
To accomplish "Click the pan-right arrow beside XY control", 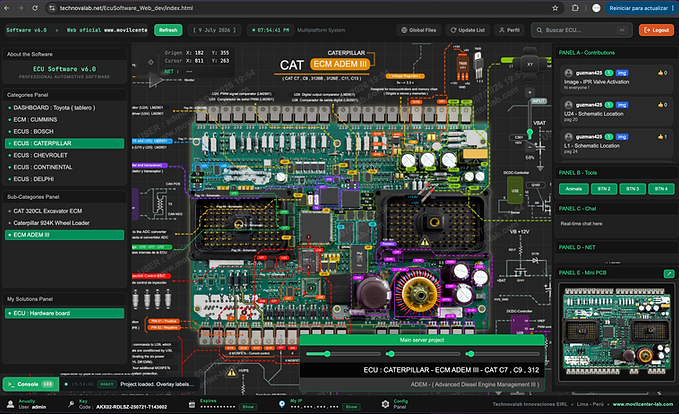I will pyautogui.click(x=543, y=64).
